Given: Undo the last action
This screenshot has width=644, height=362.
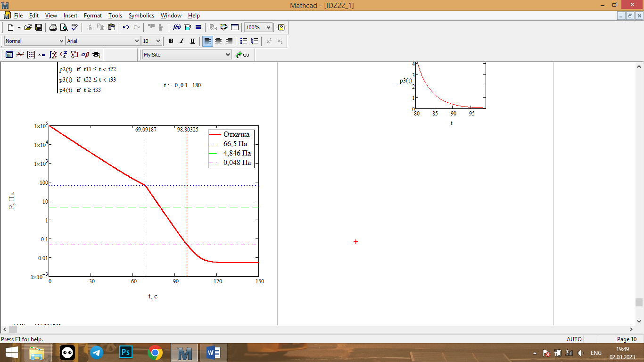Looking at the screenshot, I should 126,27.
